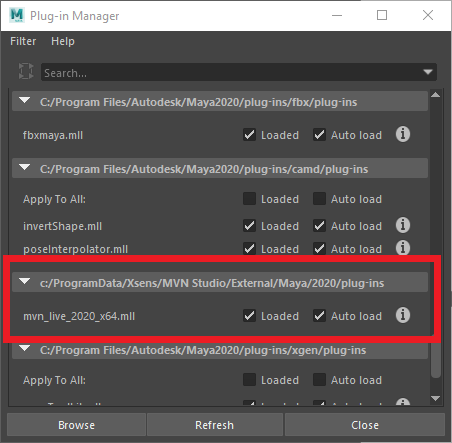Screen dimensions: 452x443
Task: Select the mvn_live_2020_x64.mll entry name
Action: click(79, 316)
